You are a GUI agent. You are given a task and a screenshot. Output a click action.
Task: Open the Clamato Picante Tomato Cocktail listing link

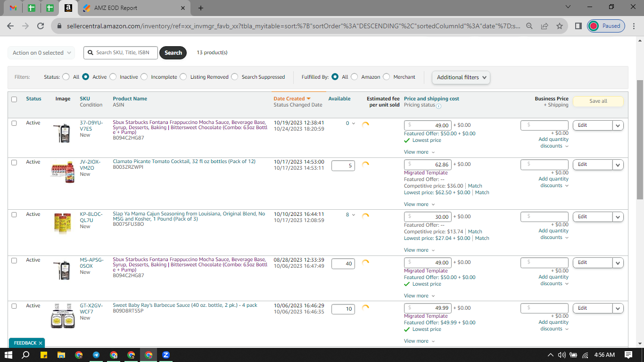pos(184,162)
